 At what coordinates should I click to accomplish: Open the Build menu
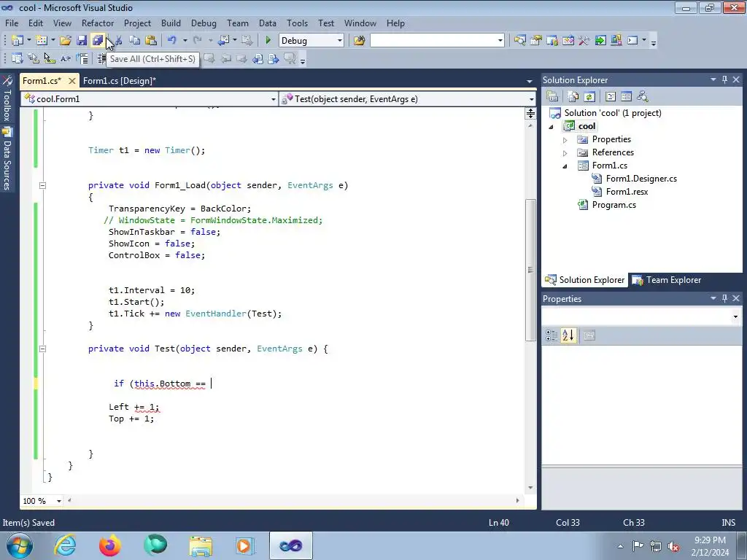pos(171,23)
